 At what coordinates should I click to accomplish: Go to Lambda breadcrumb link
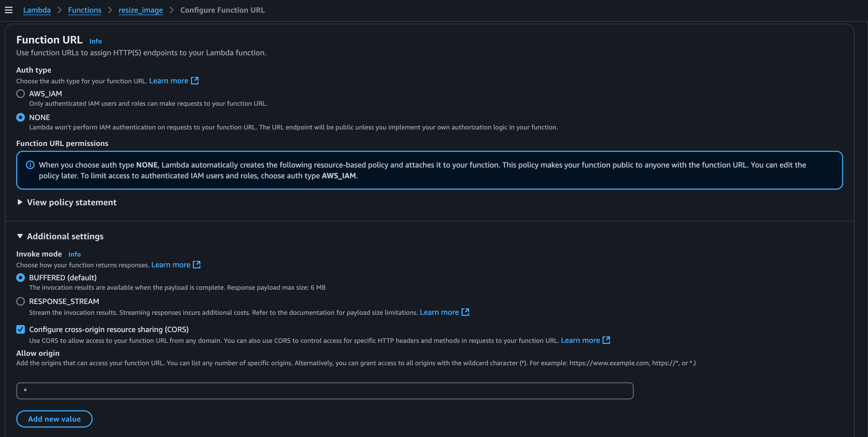coord(37,10)
